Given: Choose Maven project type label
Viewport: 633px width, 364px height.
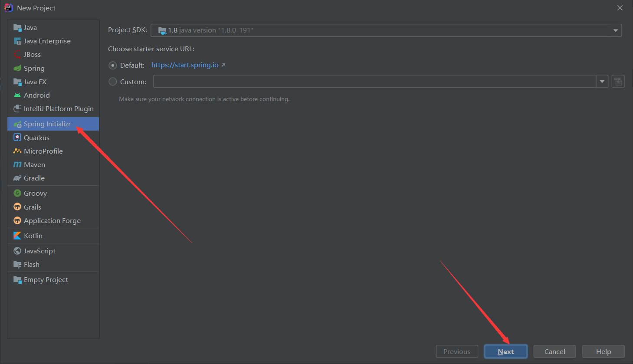Looking at the screenshot, I should pyautogui.click(x=35, y=165).
